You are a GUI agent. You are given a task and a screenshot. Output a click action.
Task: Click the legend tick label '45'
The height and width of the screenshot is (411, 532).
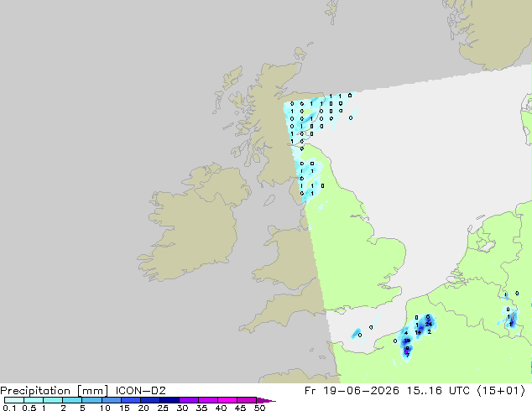click(241, 408)
